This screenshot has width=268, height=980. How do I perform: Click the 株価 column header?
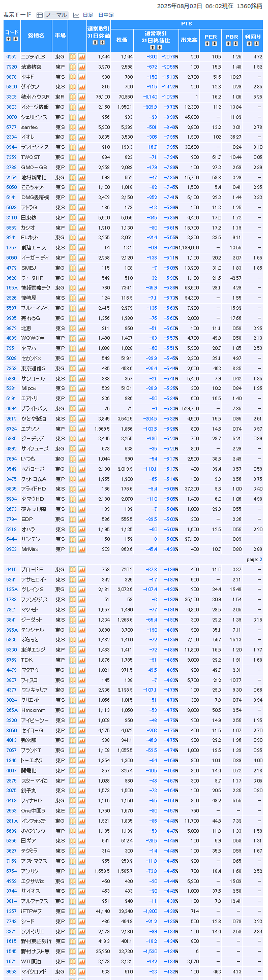(x=122, y=40)
